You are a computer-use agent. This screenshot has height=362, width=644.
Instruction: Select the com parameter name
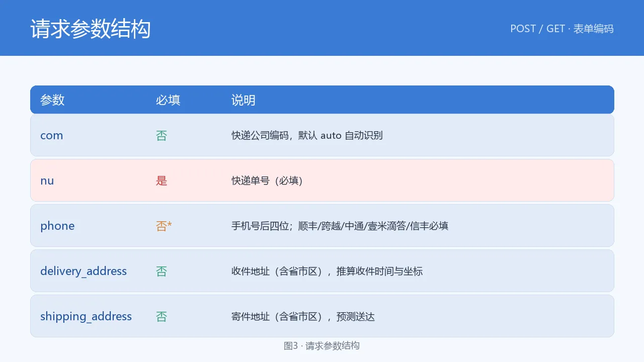(x=52, y=135)
